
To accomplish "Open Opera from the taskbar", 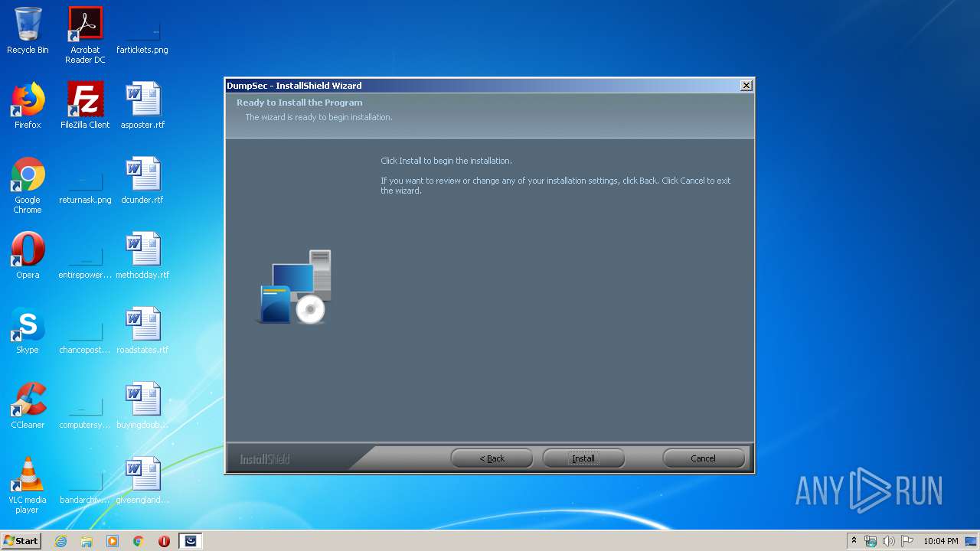I will pos(164,541).
